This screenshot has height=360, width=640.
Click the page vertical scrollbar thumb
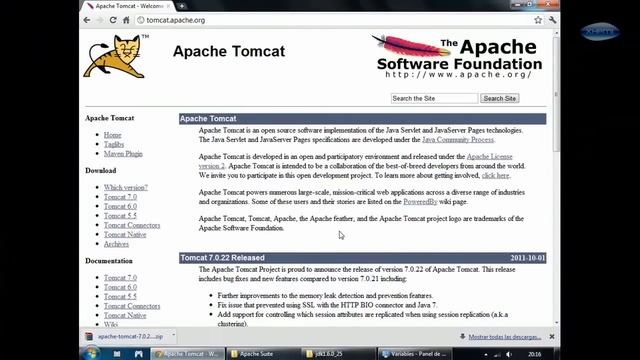(x=556, y=95)
